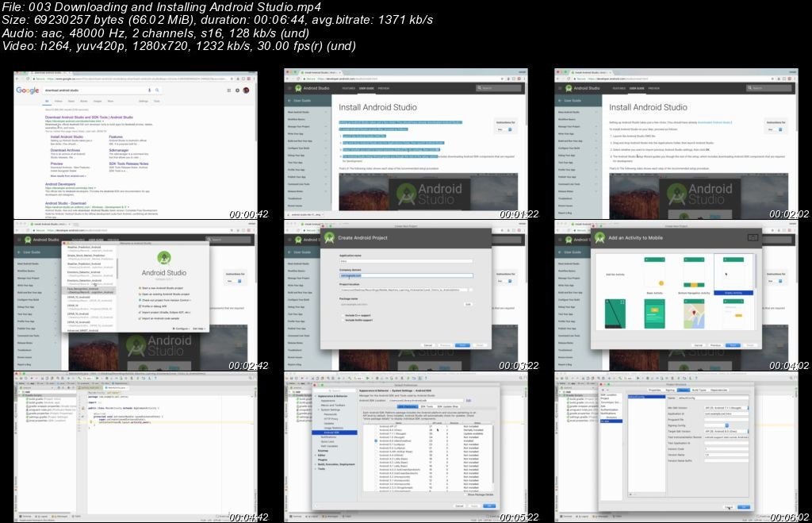Click search box on developer site, 00:01:22 frame
The image size is (812, 523).
[500, 88]
